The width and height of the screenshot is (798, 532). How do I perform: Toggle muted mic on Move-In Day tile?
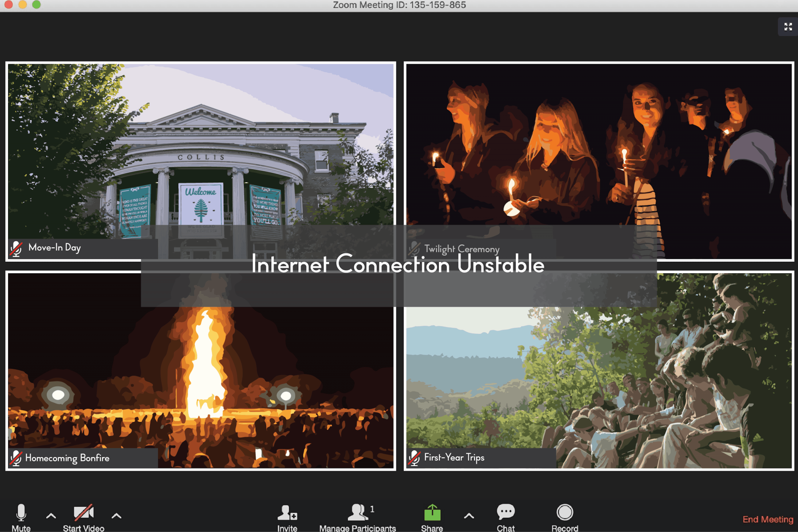pos(16,249)
